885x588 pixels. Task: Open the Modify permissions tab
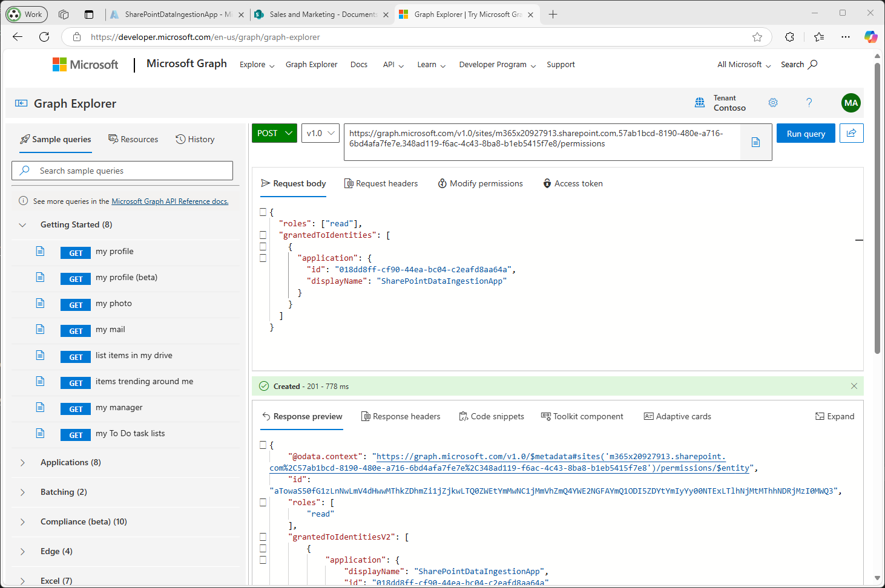tap(481, 183)
